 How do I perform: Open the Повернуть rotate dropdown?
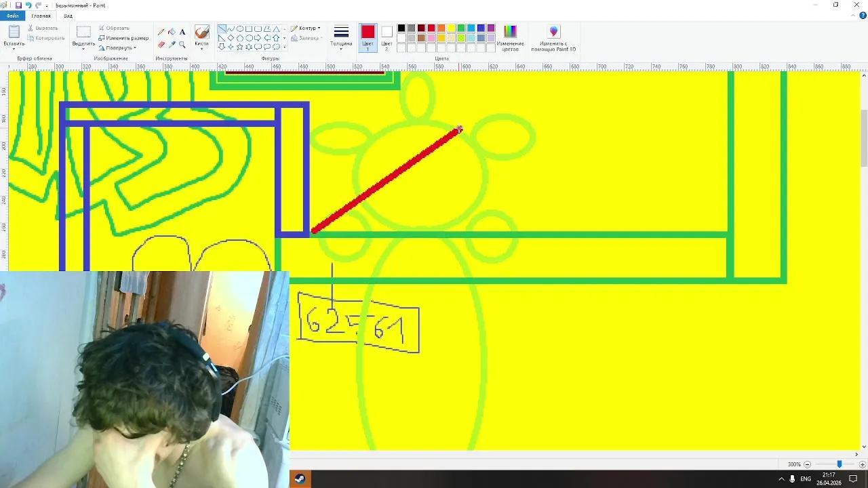(117, 48)
